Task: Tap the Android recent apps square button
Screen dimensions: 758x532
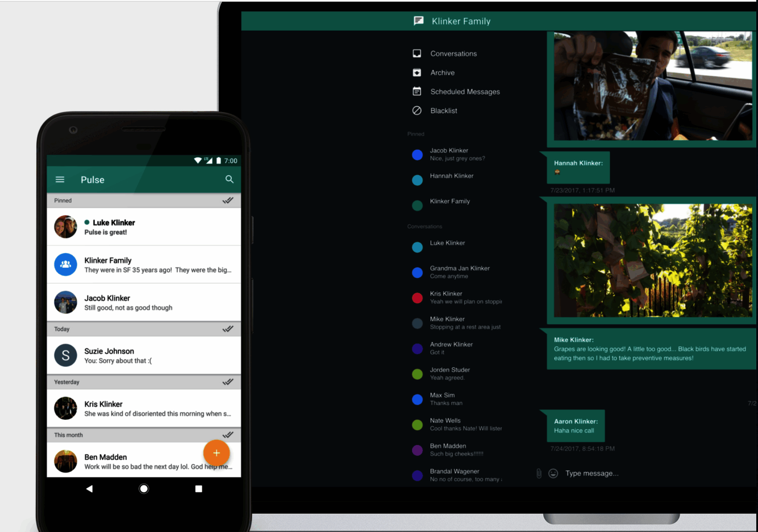Action: click(x=198, y=489)
